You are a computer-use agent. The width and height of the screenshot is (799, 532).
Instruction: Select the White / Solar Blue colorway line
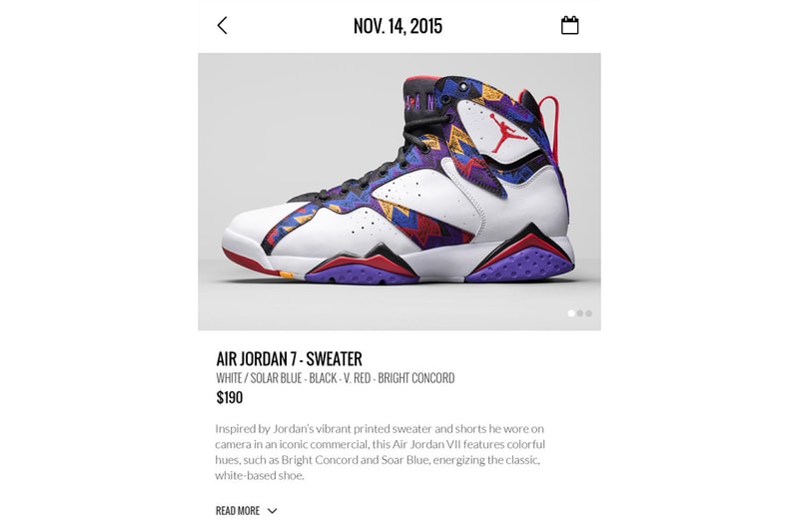coord(336,378)
